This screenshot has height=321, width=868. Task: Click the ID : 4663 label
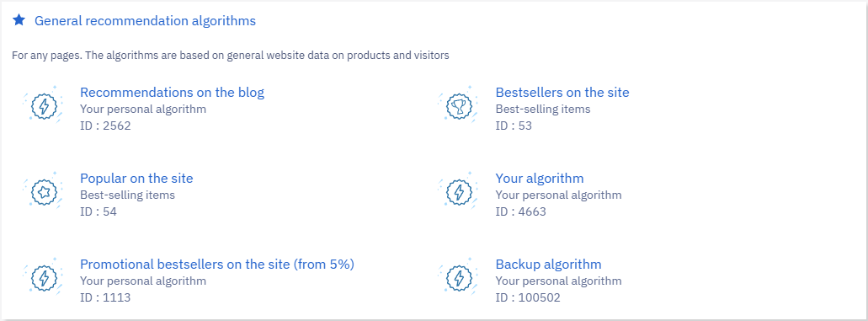click(x=521, y=211)
